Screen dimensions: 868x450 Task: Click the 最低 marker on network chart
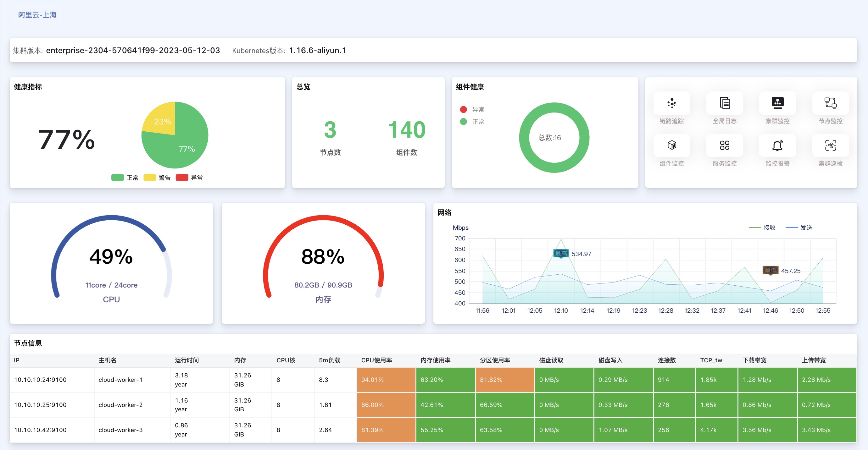[x=770, y=270]
